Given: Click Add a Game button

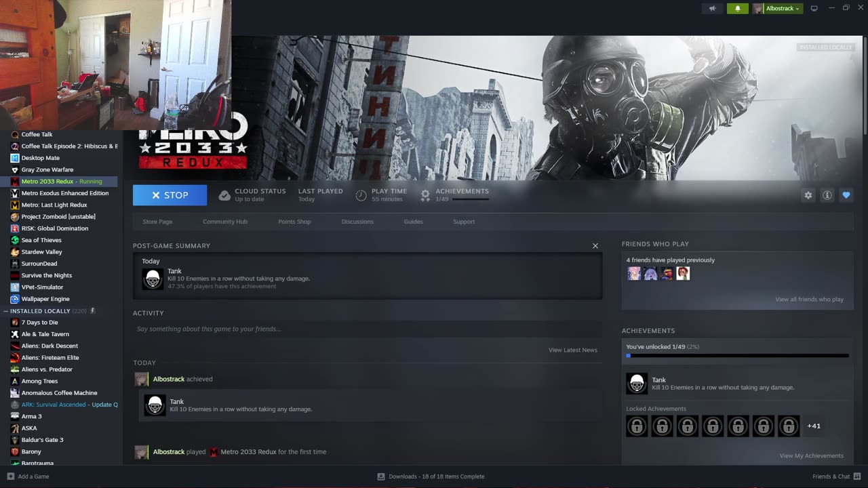Looking at the screenshot, I should 28,476.
